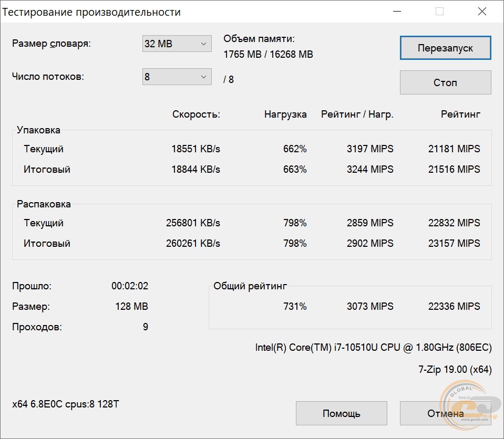
Task: Click the final packing rating 21516 MIPS
Action: [x=454, y=170]
